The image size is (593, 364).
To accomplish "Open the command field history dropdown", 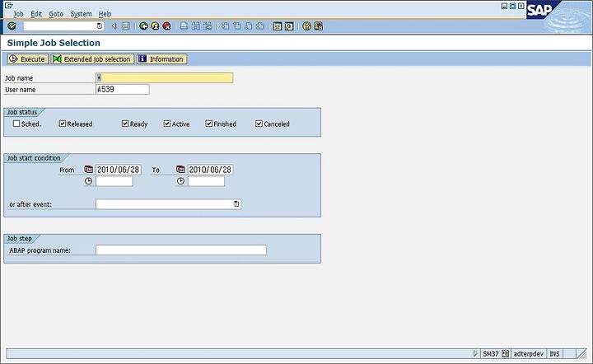I will (x=100, y=26).
